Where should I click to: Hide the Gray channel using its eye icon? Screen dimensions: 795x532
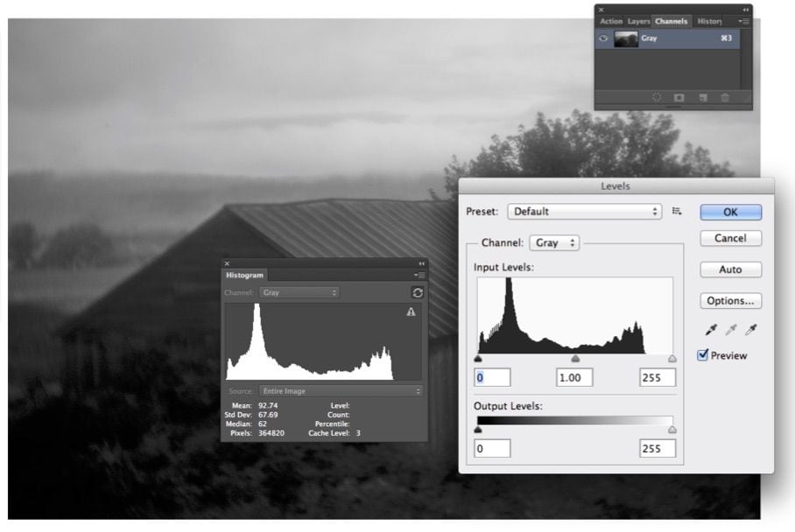pyautogui.click(x=603, y=39)
